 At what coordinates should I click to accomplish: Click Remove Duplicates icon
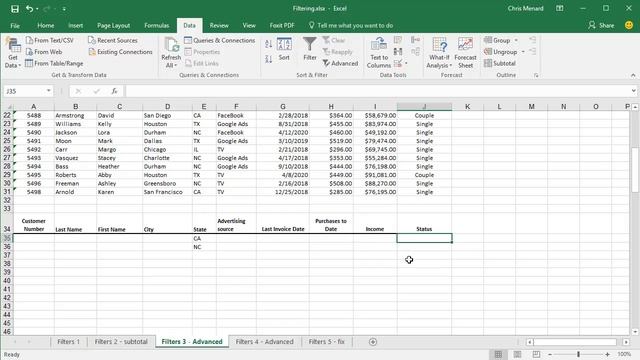(x=398, y=51)
